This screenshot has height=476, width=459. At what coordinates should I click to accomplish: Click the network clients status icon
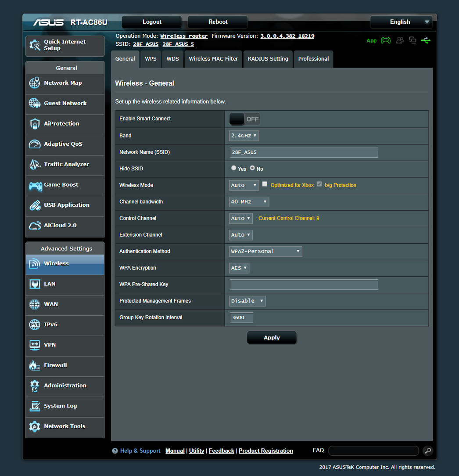point(412,40)
